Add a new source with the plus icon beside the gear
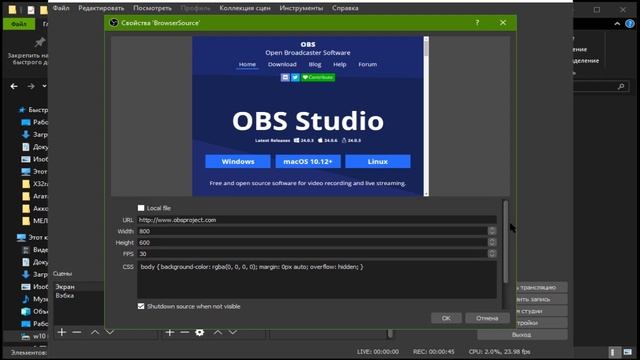This screenshot has width=640, height=360. click(x=170, y=332)
